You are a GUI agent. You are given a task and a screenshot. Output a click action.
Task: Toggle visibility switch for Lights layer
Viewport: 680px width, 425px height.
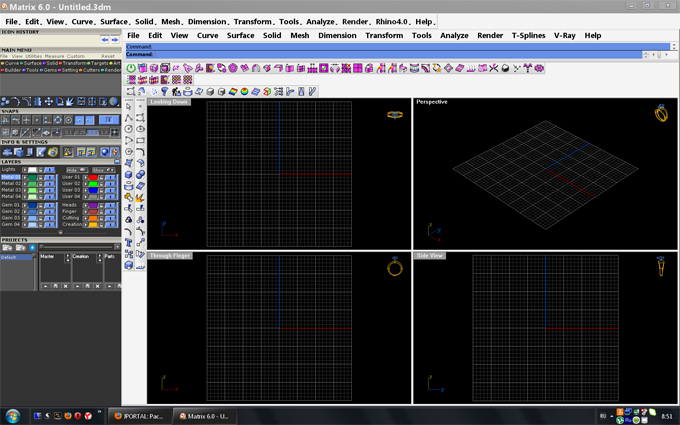[49, 170]
